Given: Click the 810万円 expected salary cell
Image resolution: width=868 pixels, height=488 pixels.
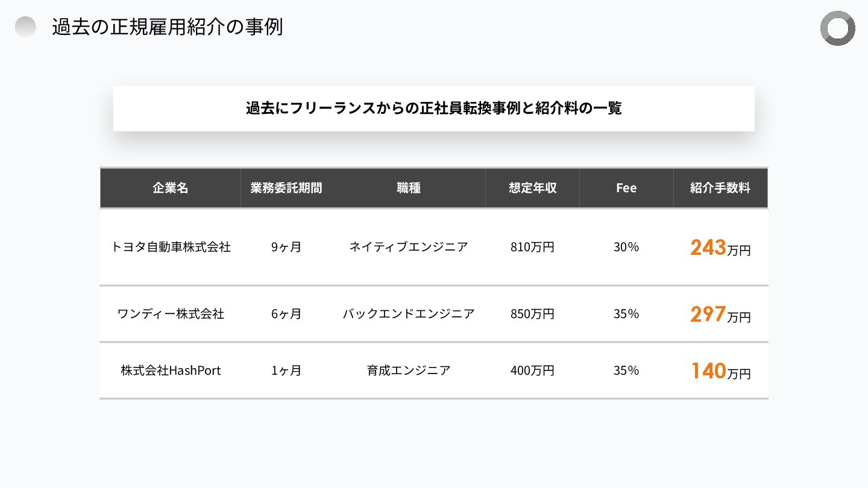Looking at the screenshot, I should (x=532, y=247).
